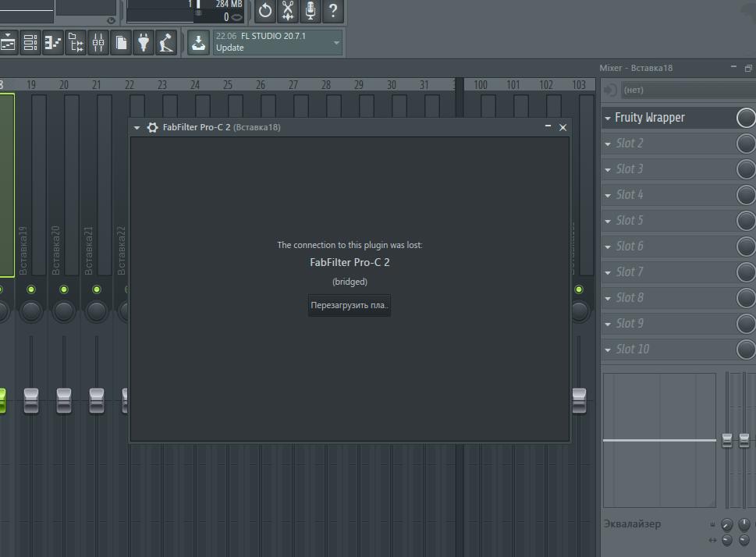This screenshot has height=557, width=756.
Task: Open the tempo tapper icon
Action: click(x=166, y=43)
